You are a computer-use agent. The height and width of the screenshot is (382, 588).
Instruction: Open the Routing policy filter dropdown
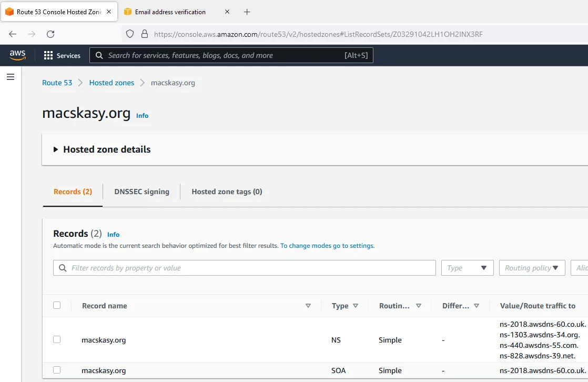click(532, 268)
